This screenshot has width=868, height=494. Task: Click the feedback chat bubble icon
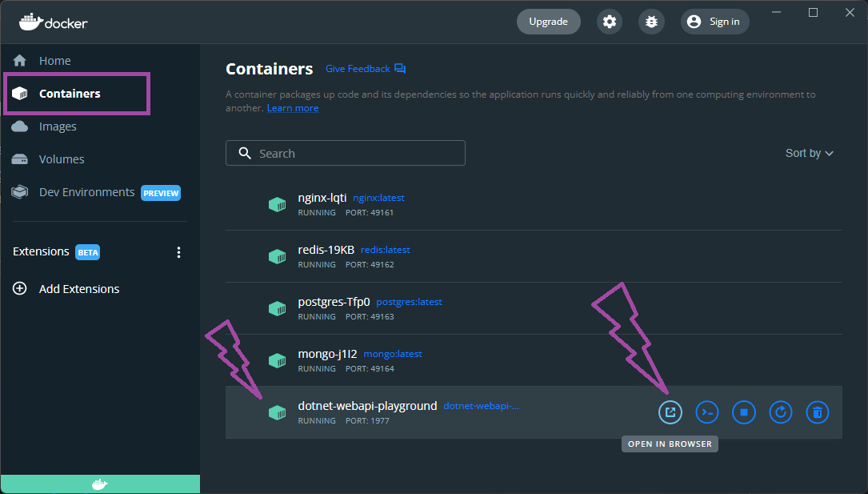(400, 69)
